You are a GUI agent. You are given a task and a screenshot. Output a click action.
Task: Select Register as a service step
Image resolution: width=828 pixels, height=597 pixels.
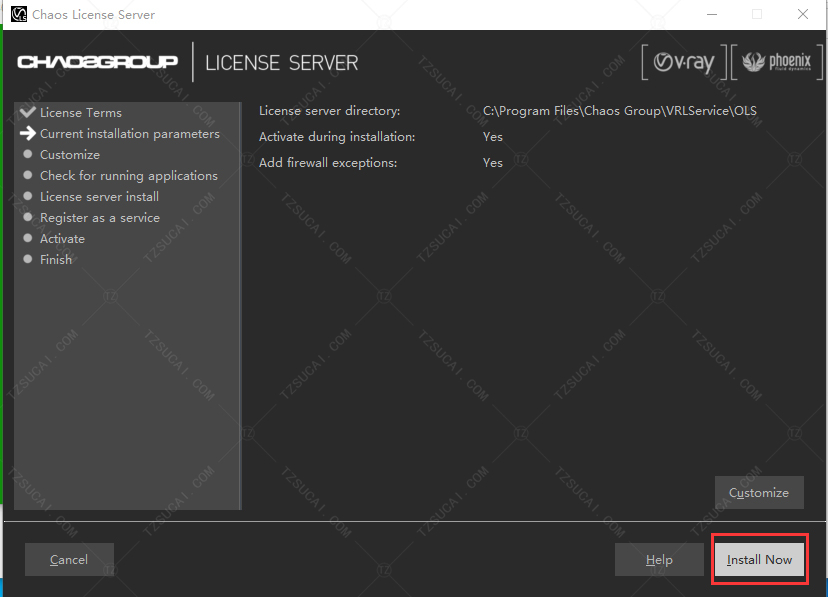click(x=100, y=217)
